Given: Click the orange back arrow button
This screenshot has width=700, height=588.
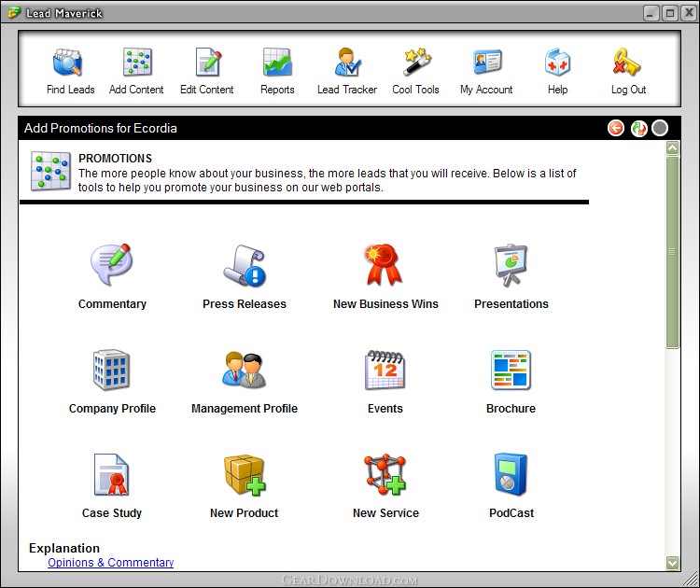Looking at the screenshot, I should click(x=616, y=128).
